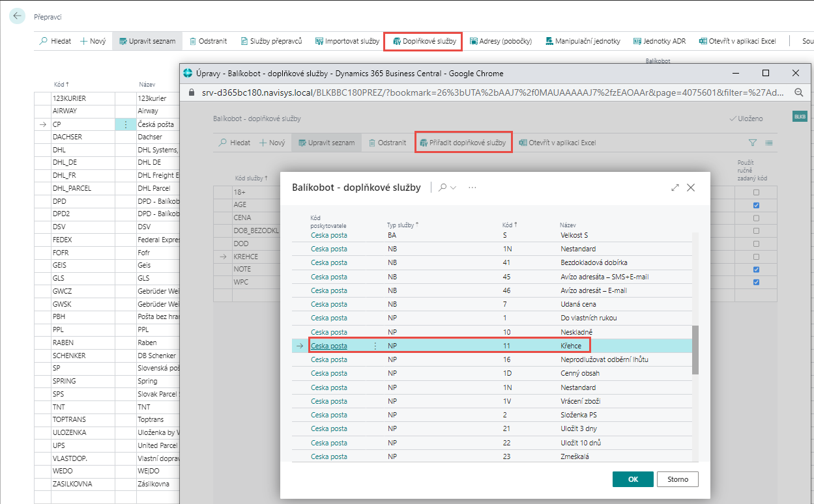
Task: Expand the dialog to full screen
Action: [675, 188]
